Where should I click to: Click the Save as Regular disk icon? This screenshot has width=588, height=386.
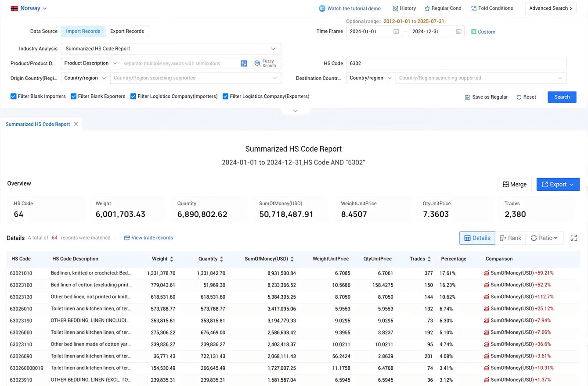point(468,97)
